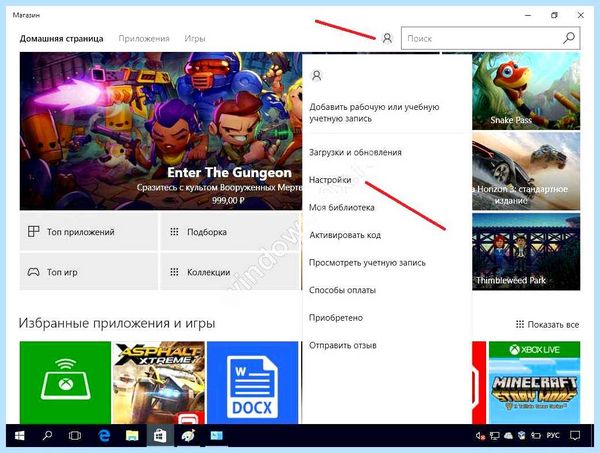
Task: Open the Enter The Gungeon banner
Action: tap(161, 131)
